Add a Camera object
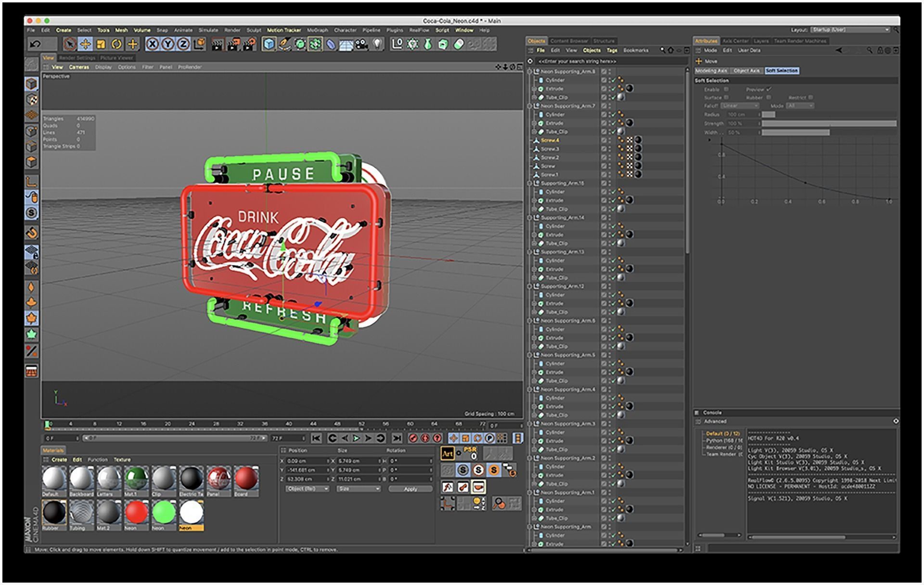This screenshot has width=924, height=585. click(x=361, y=44)
